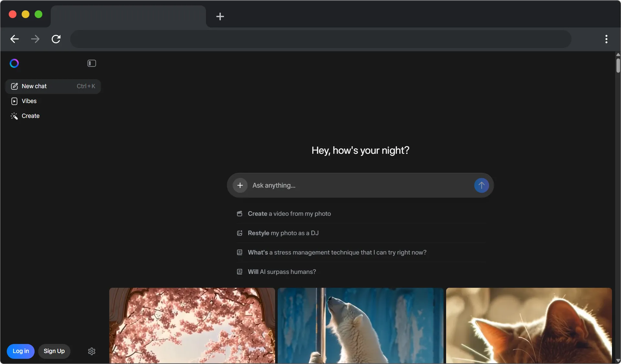Click the app logo
The height and width of the screenshot is (364, 621).
tap(14, 63)
